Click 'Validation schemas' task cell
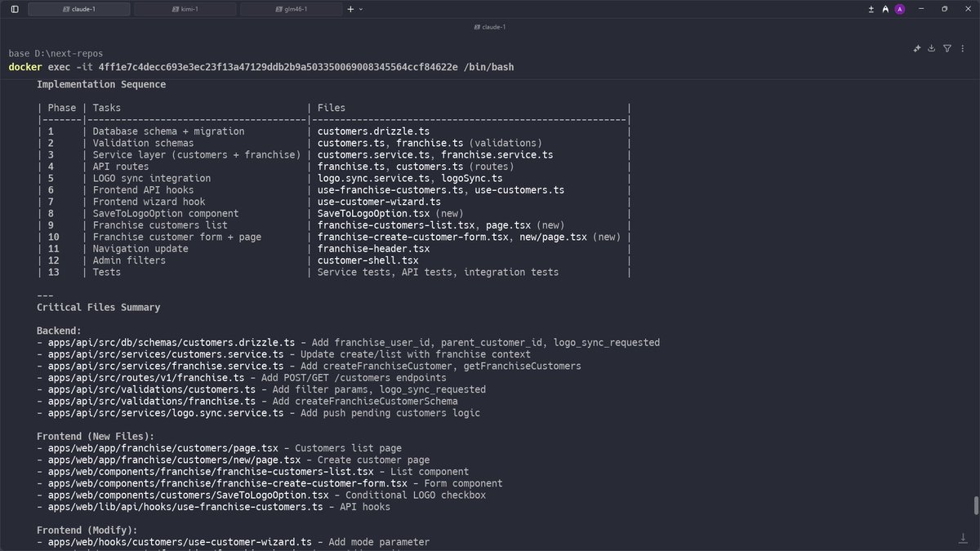 pos(143,143)
